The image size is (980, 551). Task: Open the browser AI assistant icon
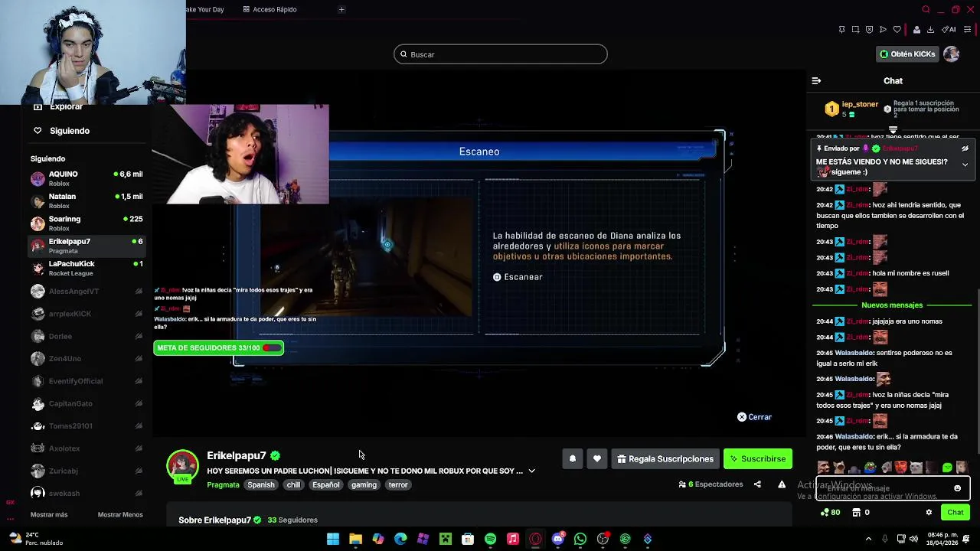click(x=949, y=30)
